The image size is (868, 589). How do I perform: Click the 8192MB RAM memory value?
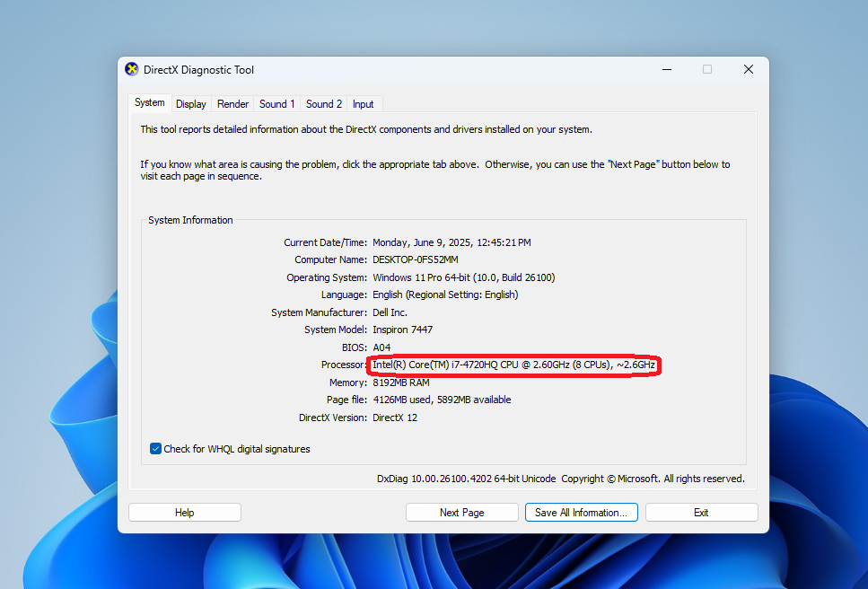400,382
